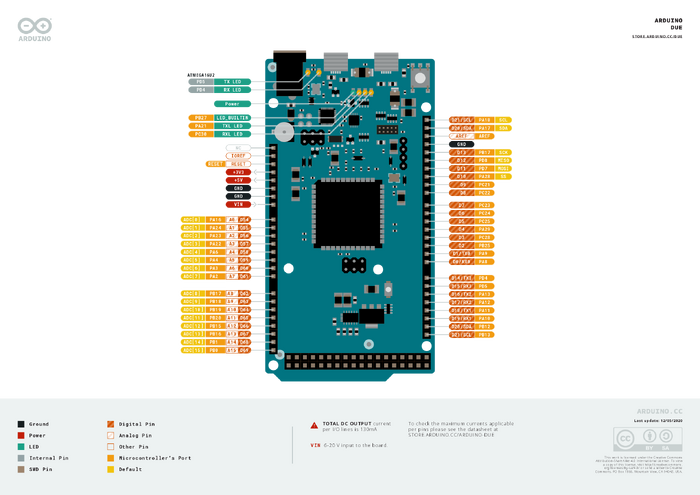
Task: Click the PA16 port tag
Action: pos(216,220)
